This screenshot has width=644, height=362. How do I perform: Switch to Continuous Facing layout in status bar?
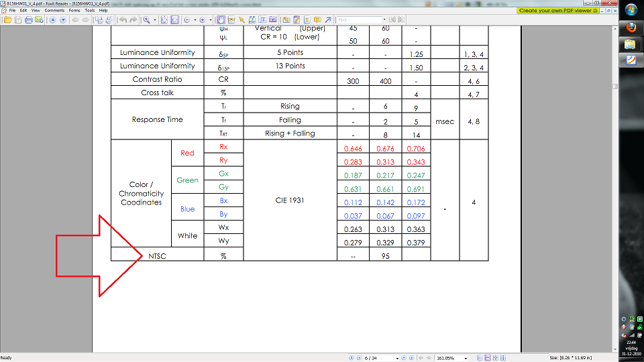(x=495, y=358)
